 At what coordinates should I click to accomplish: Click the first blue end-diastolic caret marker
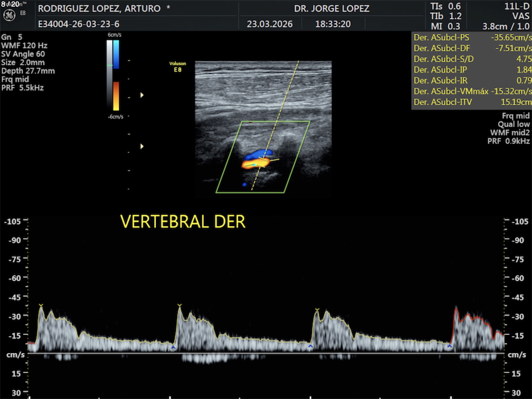coord(173,348)
